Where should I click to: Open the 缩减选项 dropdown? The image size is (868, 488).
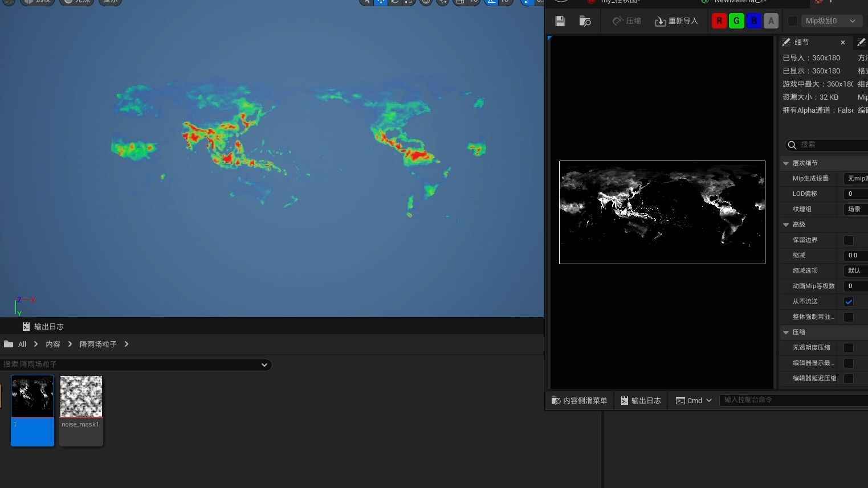(856, 271)
